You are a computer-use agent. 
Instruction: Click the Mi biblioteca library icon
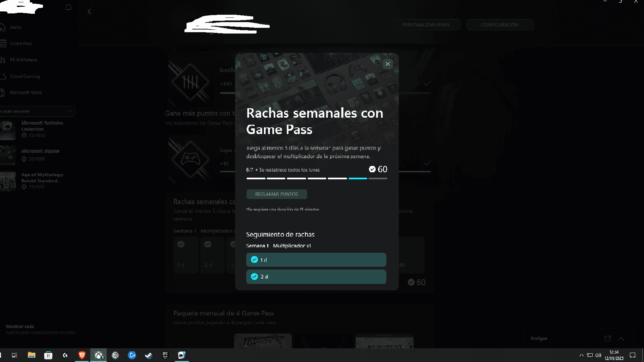click(x=3, y=60)
